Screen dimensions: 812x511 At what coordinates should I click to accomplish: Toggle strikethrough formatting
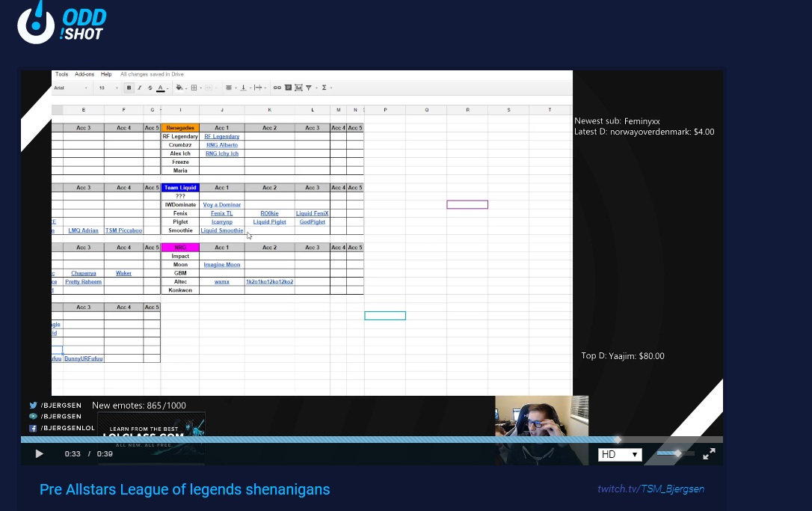pos(150,88)
